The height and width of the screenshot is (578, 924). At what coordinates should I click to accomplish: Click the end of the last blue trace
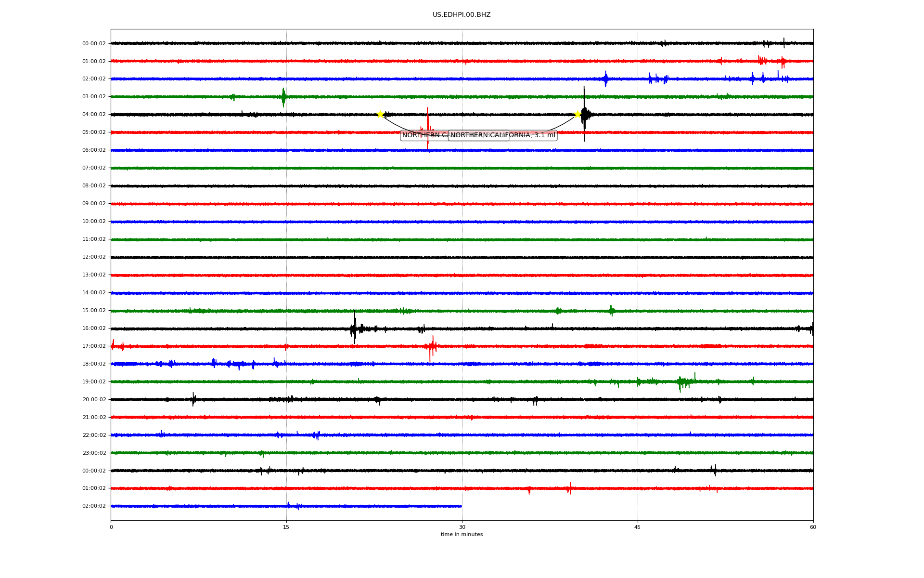(461, 506)
